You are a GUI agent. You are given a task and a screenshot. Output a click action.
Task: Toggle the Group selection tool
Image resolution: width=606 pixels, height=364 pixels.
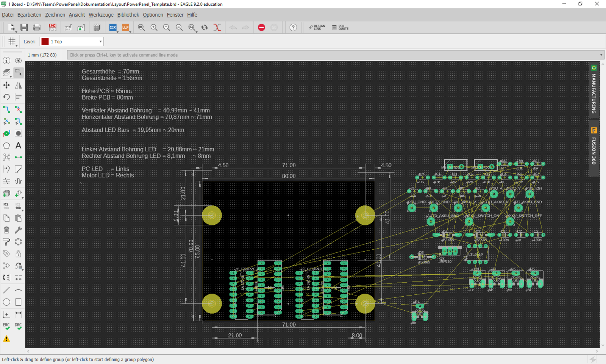(x=18, y=72)
